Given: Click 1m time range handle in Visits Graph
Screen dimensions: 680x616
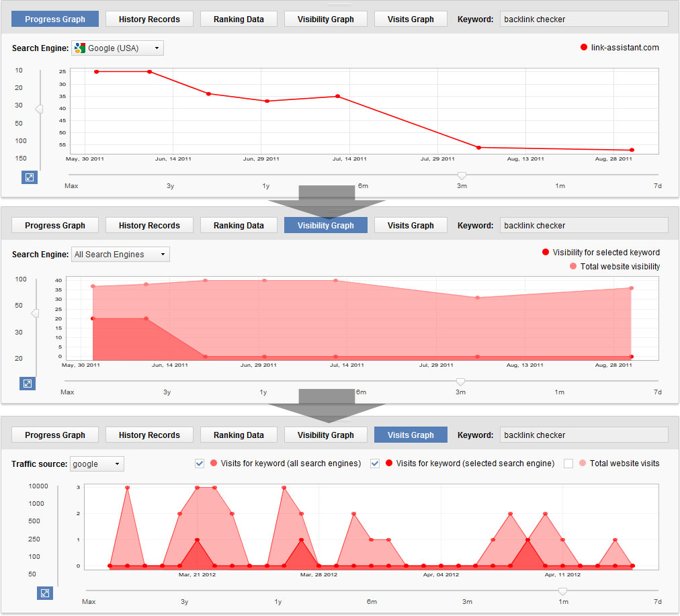Looking at the screenshot, I should point(562,591).
